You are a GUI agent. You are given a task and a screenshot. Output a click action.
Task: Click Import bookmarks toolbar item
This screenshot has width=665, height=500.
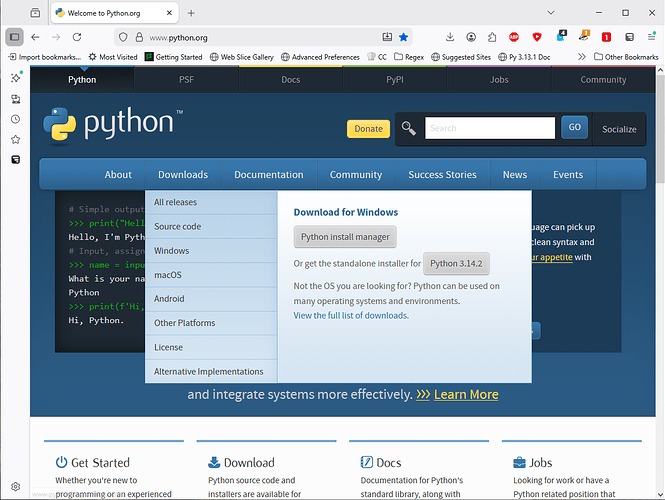(x=45, y=57)
